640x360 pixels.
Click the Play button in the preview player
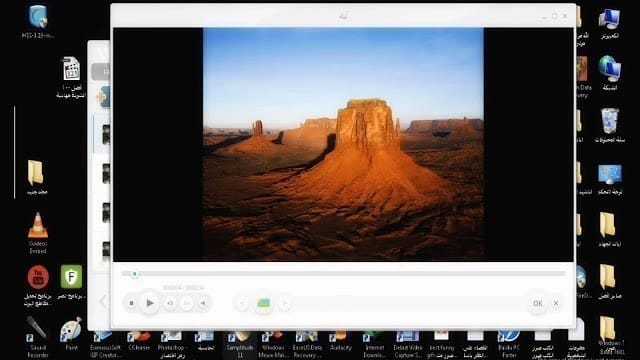(x=150, y=303)
